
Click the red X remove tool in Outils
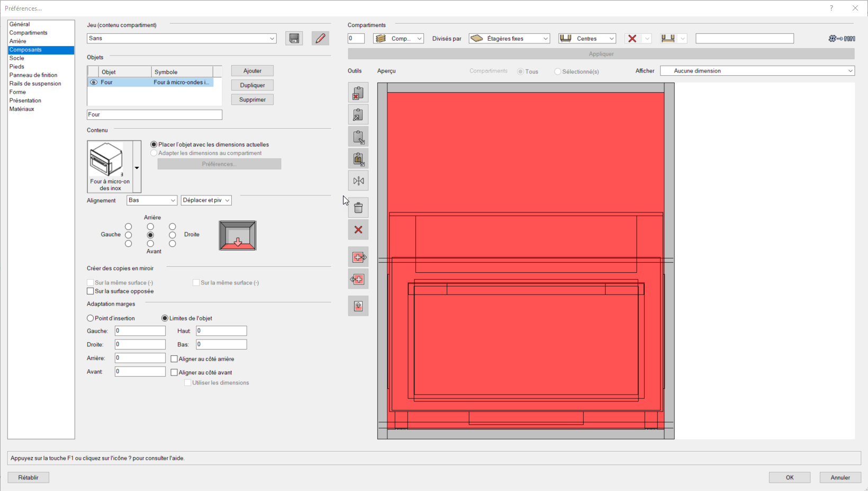tap(358, 230)
